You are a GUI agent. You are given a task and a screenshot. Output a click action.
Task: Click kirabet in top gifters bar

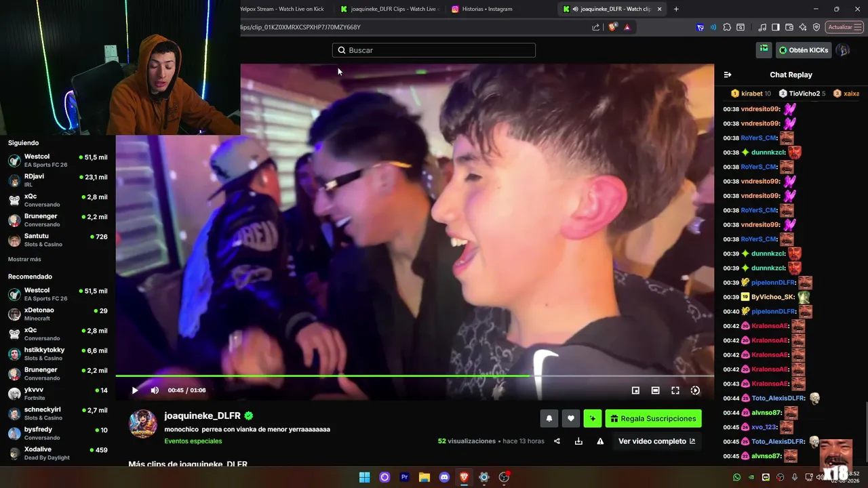coord(751,94)
